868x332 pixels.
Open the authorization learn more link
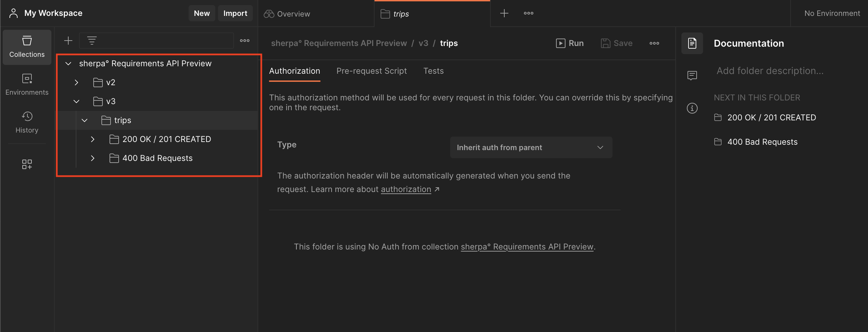coord(406,189)
